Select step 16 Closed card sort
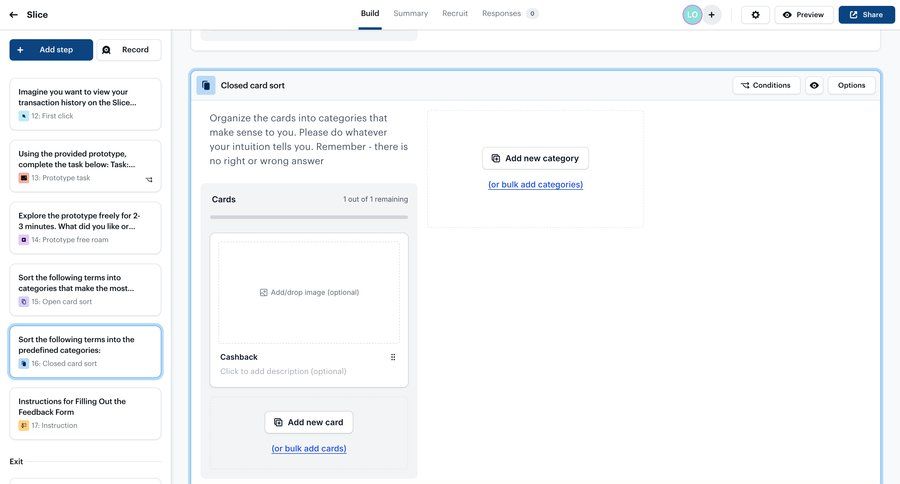The width and height of the screenshot is (900, 484). pos(86,352)
